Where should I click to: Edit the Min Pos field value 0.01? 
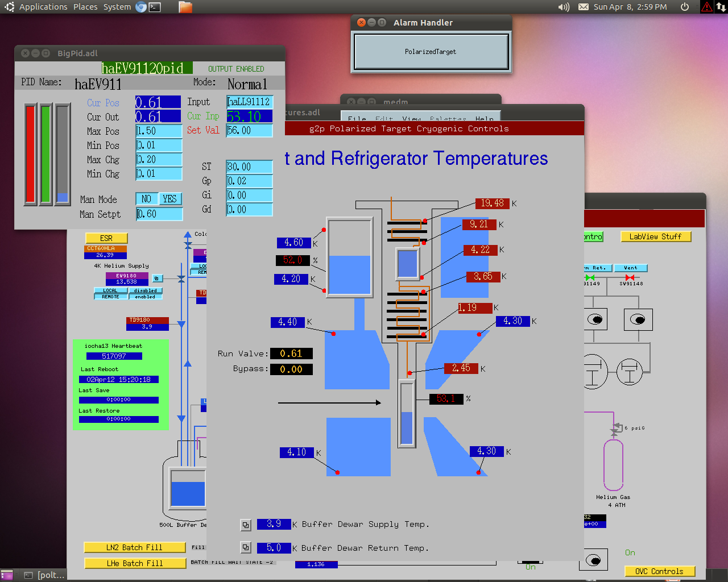coord(159,145)
